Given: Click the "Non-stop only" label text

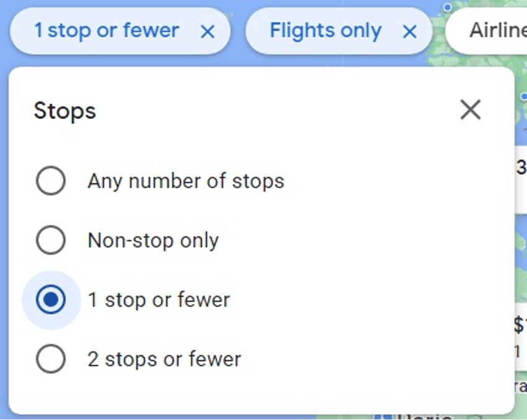Looking at the screenshot, I should pyautogui.click(x=153, y=240).
